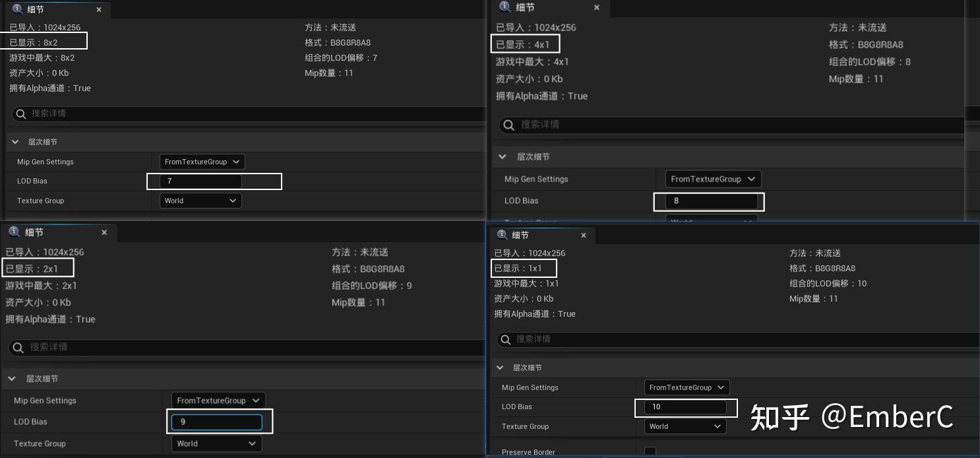Viewport: 980px width, 458px height.
Task: Click the search magnifier icon in bottom-right panel
Action: [505, 339]
